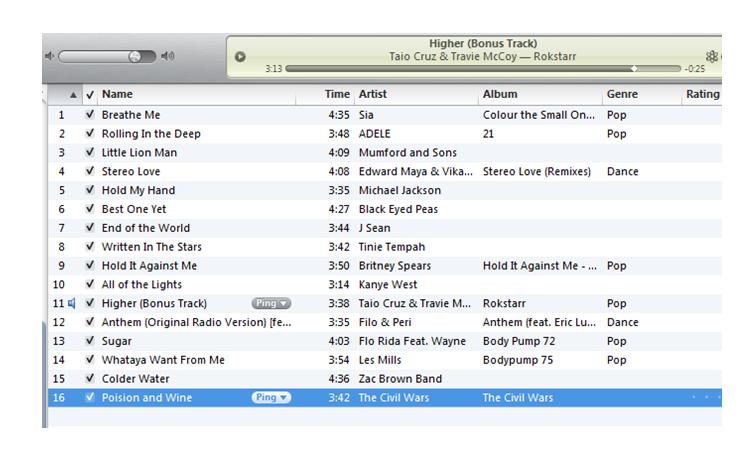The image size is (750, 450).
Task: Select the song Best One Yet
Action: pyautogui.click(x=134, y=209)
